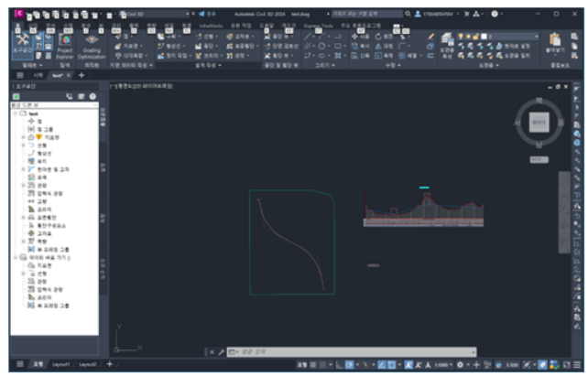Screen dimensions: 588x376
Task: Click the customization hamburger icon in status bar
Action: tap(578, 364)
